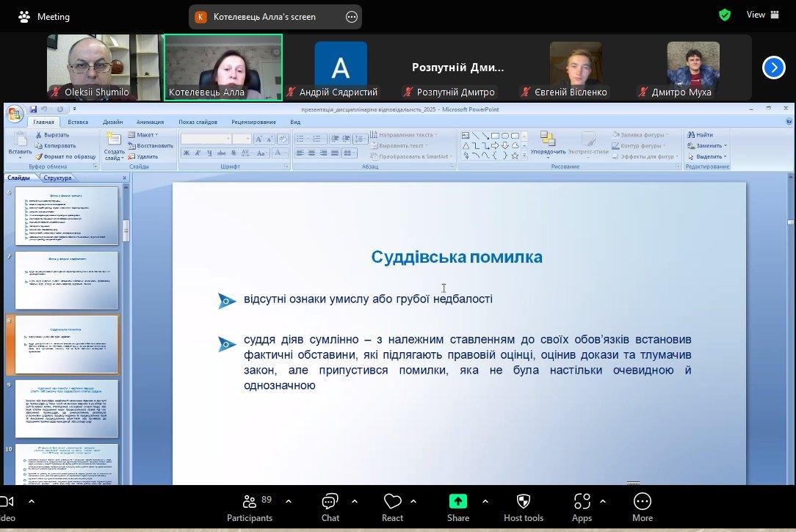The height and width of the screenshot is (532, 796).
Task: Click Котелевець Алла's screen label
Action: 264,17
